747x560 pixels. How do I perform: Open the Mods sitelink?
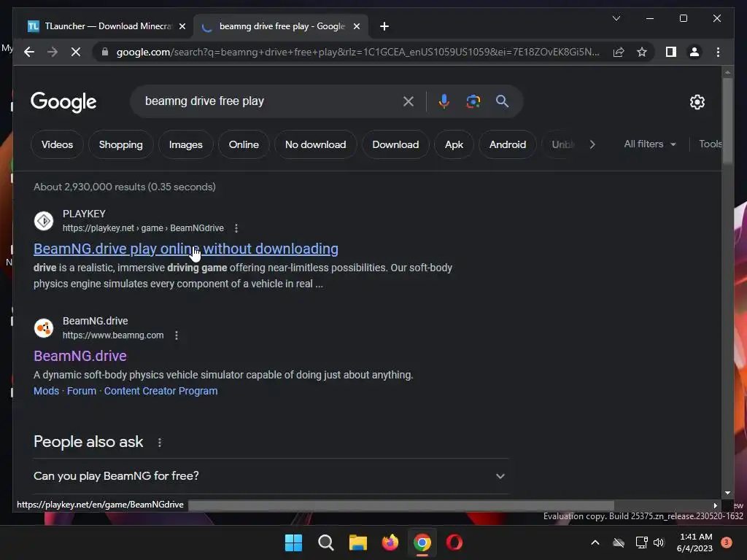point(46,391)
